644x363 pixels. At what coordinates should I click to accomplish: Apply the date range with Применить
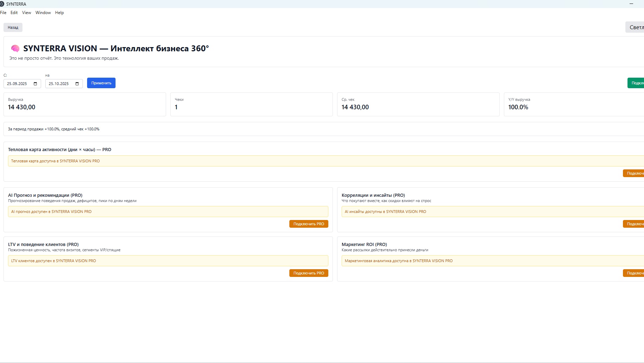pos(101,83)
